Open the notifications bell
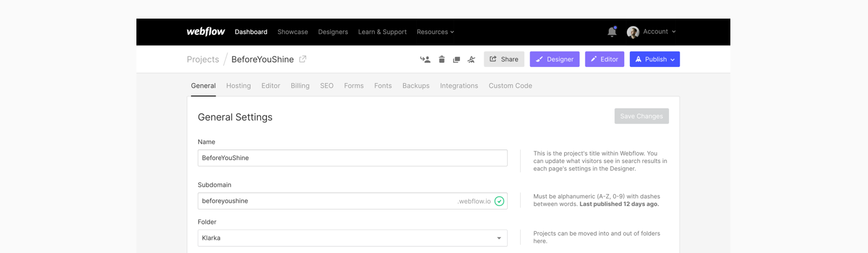Screen dimensions: 868x253 612,32
